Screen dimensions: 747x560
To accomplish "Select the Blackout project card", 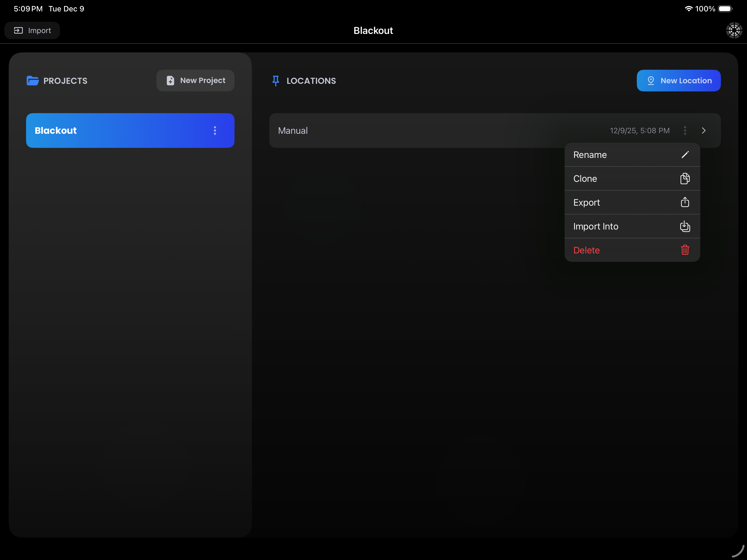I will pyautogui.click(x=101, y=131).
